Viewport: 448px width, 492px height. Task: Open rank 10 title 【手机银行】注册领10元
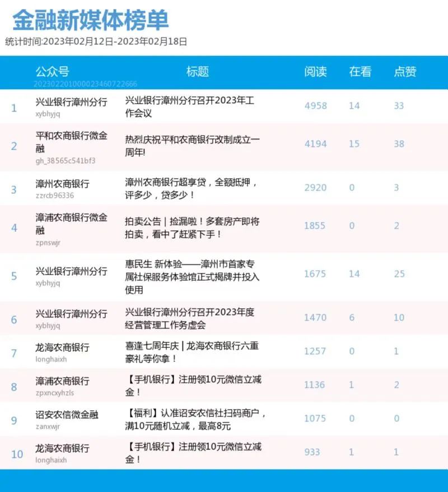point(193,453)
